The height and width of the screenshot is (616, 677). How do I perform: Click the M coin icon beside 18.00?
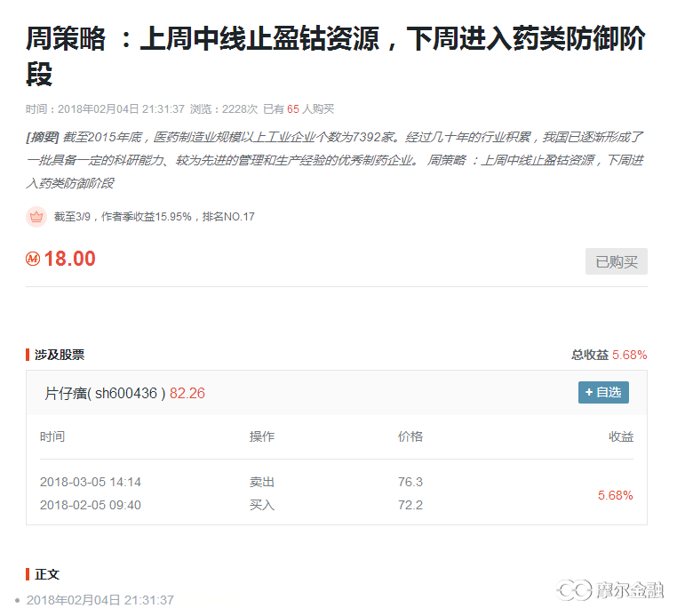33,259
